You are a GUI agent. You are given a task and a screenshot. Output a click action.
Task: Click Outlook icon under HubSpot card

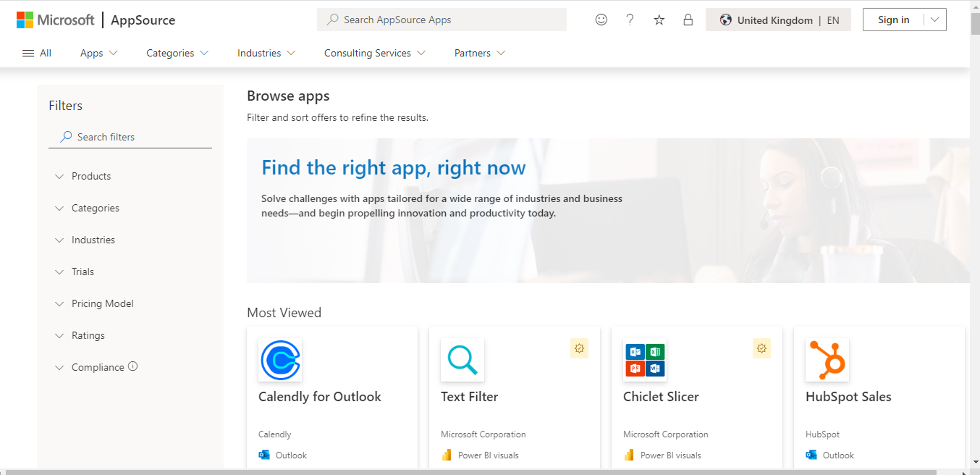811,455
